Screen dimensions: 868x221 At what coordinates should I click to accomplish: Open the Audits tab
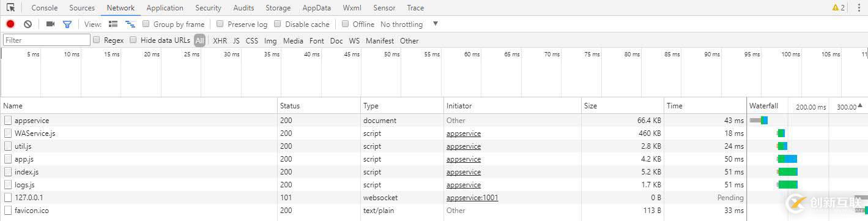243,8
